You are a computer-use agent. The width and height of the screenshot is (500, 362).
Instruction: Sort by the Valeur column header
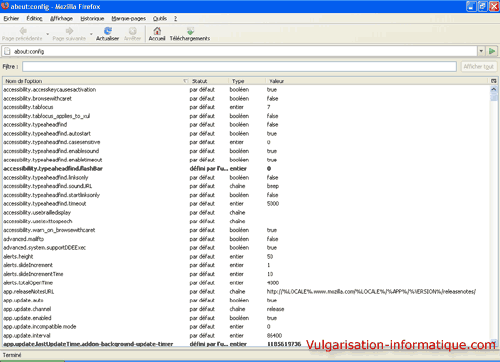[378, 81]
